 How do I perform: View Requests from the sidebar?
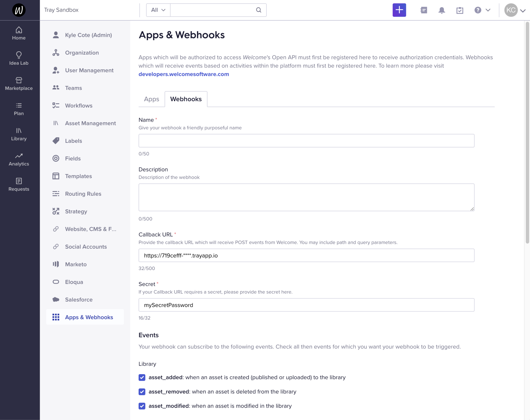point(19,185)
